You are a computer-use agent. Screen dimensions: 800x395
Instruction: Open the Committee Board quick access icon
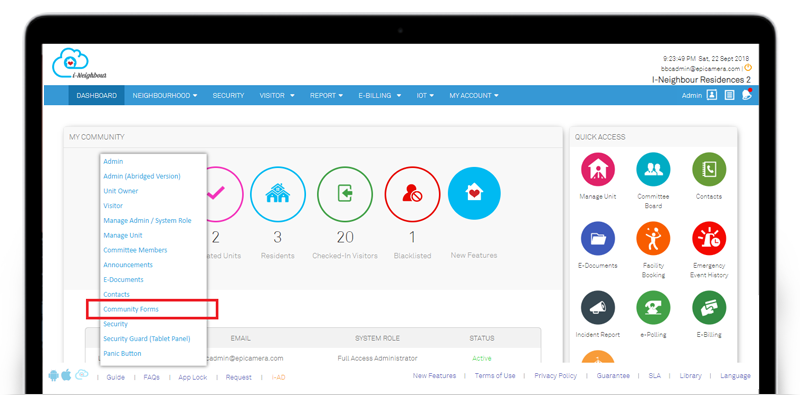653,169
